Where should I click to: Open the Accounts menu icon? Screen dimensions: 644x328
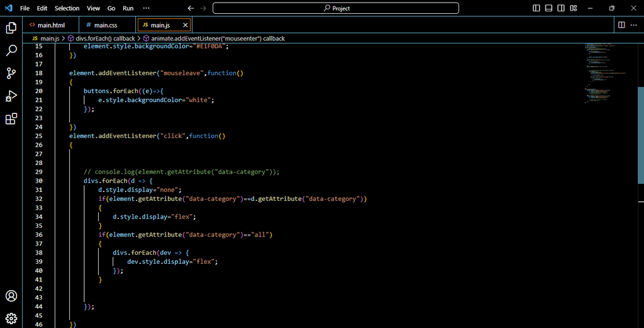point(11,296)
